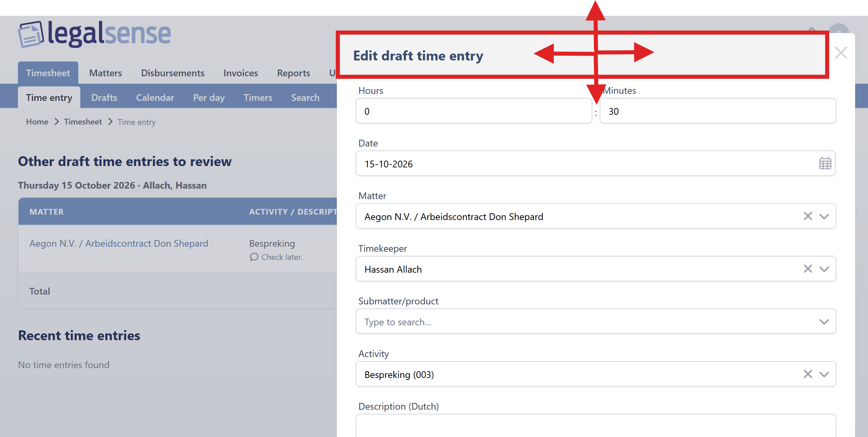Screen dimensions: 868x437
Task: Clear the Activity field selection
Action: 808,374
